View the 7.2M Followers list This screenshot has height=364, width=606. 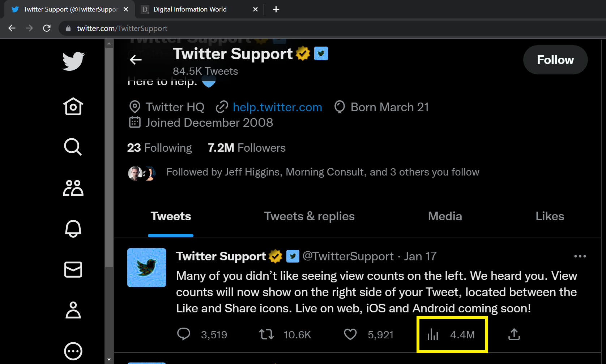tap(247, 148)
